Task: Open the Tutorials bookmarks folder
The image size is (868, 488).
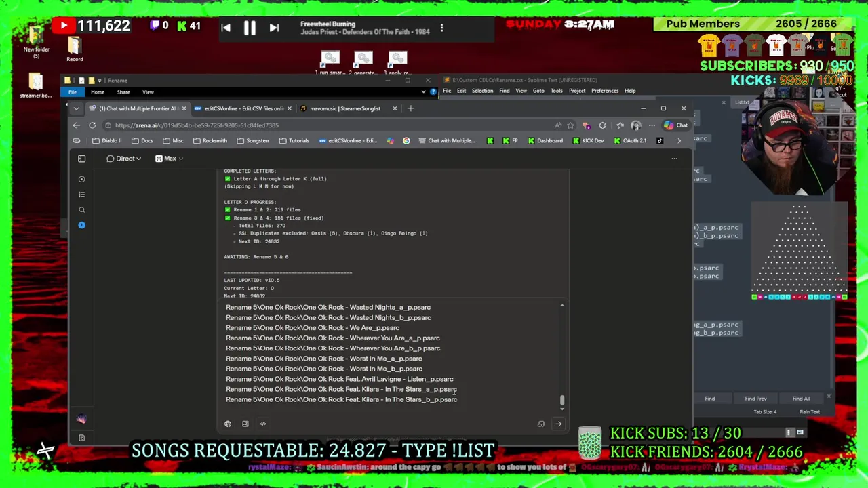Action: 294,141
